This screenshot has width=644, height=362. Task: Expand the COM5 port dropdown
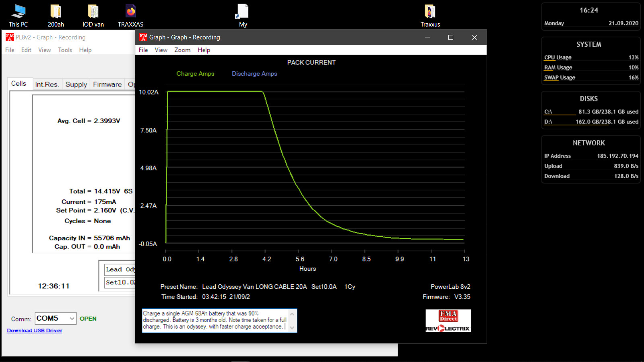tap(72, 319)
